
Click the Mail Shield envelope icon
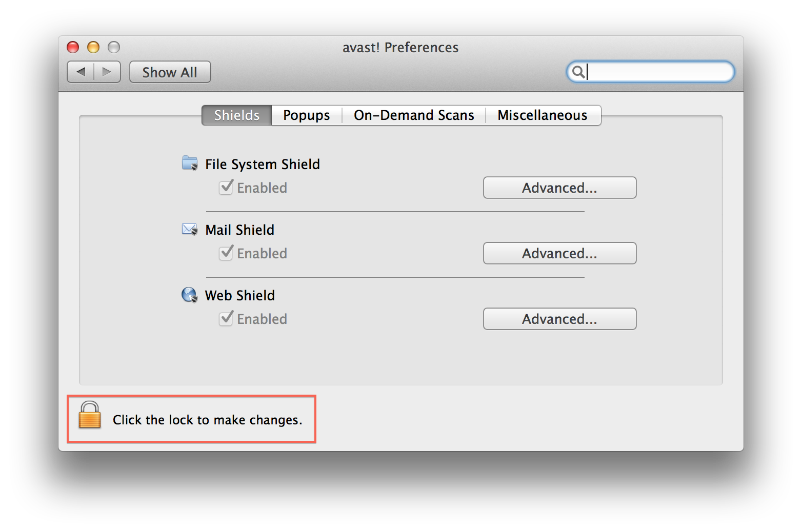point(189,229)
